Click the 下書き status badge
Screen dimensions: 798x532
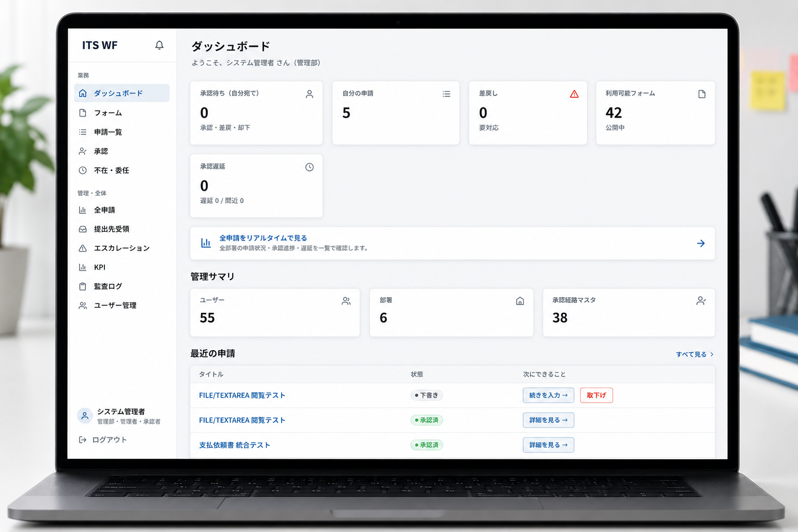pyautogui.click(x=427, y=395)
